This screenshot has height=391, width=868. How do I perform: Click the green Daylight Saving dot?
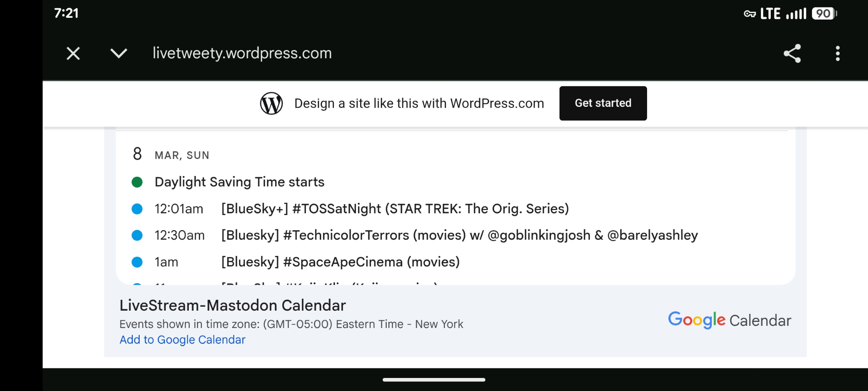(x=137, y=182)
